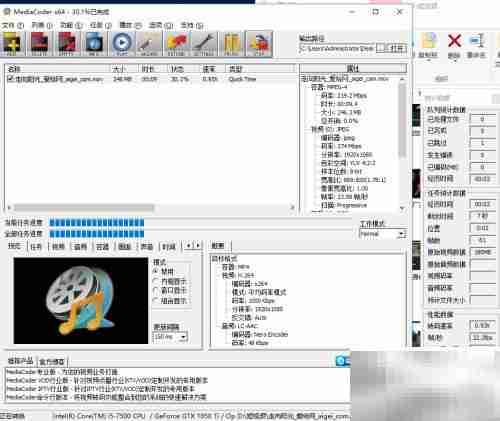Select the 内框显示 radio button

(155, 281)
